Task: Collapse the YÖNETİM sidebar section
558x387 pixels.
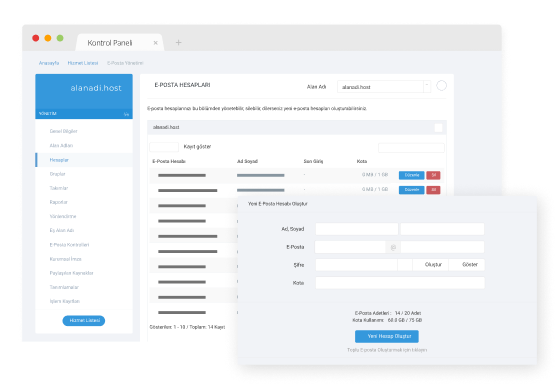Action: click(126, 114)
